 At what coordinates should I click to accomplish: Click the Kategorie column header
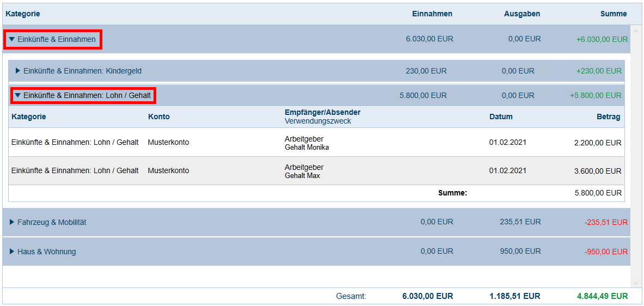23,14
